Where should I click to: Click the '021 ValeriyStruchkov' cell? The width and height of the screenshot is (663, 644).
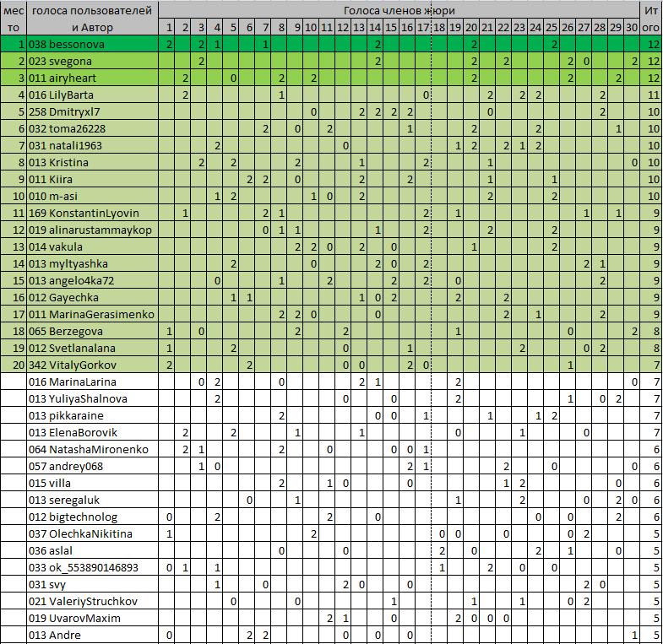pos(92,602)
